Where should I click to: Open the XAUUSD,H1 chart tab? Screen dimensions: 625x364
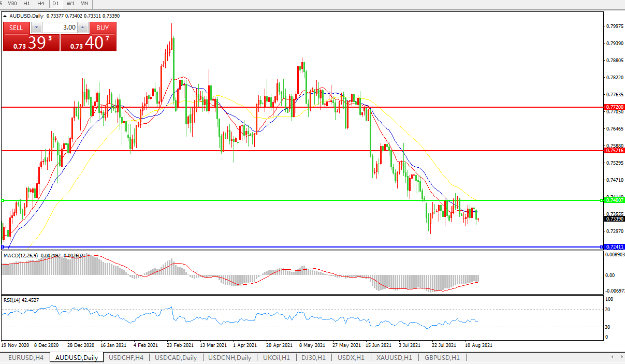point(394,357)
